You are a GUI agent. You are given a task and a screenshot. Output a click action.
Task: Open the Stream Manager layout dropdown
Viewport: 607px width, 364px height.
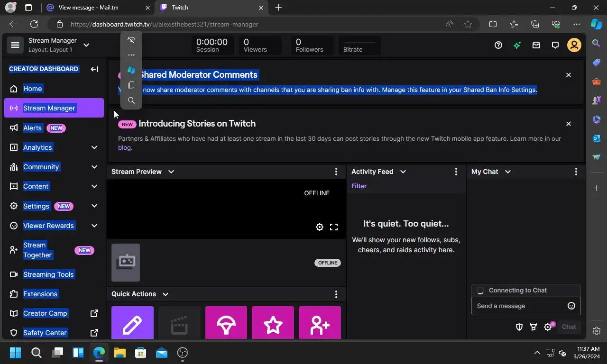pos(86,45)
